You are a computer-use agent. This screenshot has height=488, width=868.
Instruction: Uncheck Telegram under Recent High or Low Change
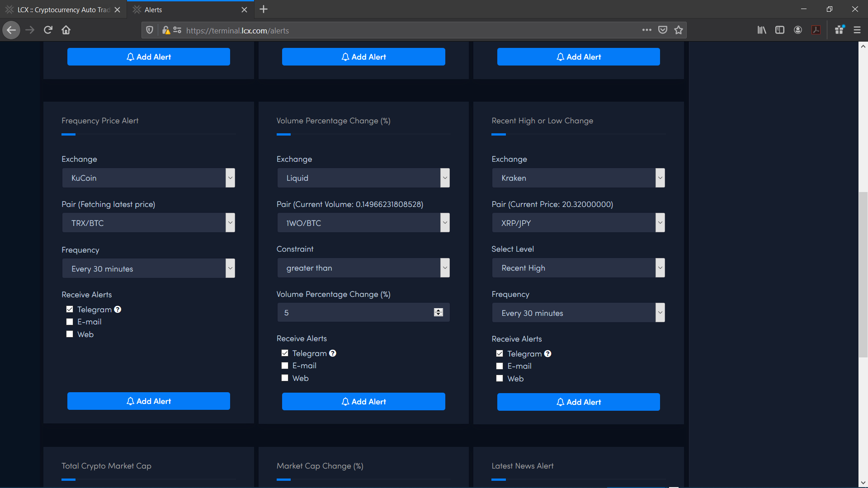(x=500, y=353)
